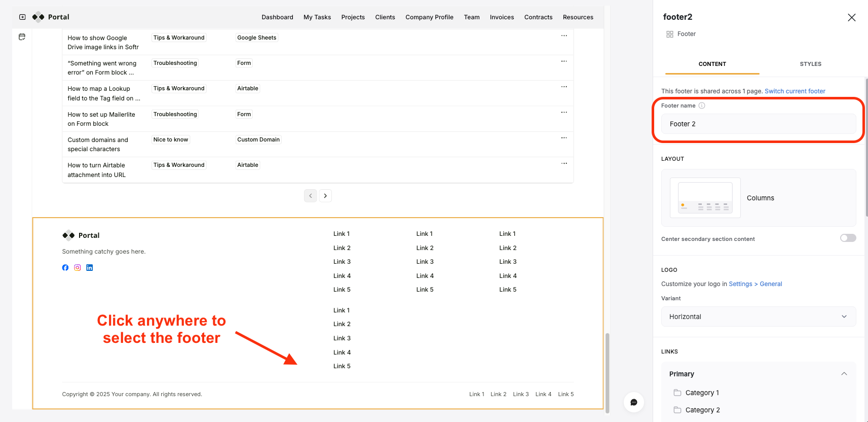This screenshot has height=422, width=868.
Task: Open Contracts in the top nav
Action: (538, 17)
